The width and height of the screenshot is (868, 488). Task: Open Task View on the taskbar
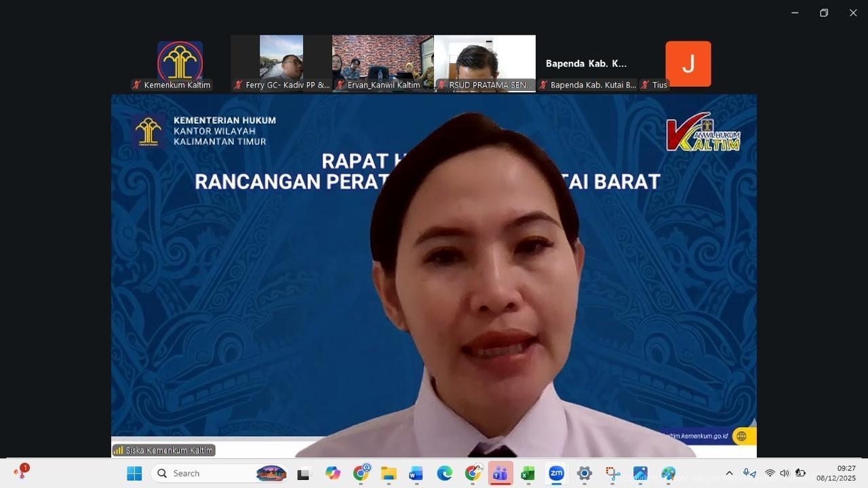[x=303, y=473]
